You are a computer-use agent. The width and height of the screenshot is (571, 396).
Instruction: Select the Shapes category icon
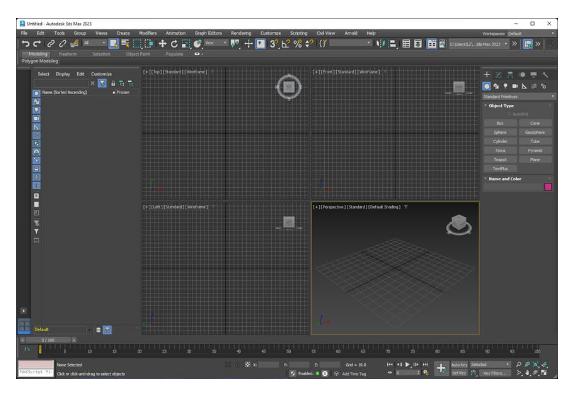coord(496,86)
